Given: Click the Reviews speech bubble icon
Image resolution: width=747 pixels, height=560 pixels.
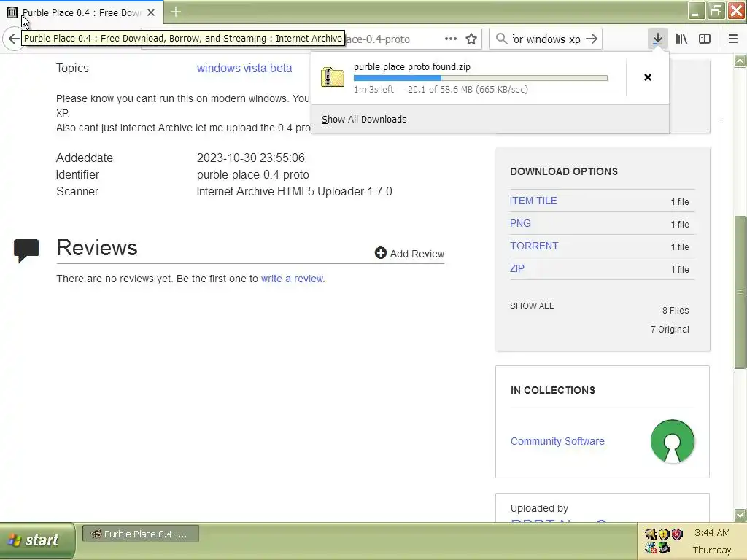Looking at the screenshot, I should pos(26,250).
